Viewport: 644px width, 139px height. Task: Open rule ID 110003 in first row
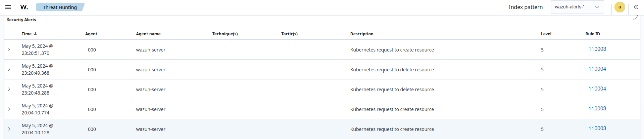(597, 49)
